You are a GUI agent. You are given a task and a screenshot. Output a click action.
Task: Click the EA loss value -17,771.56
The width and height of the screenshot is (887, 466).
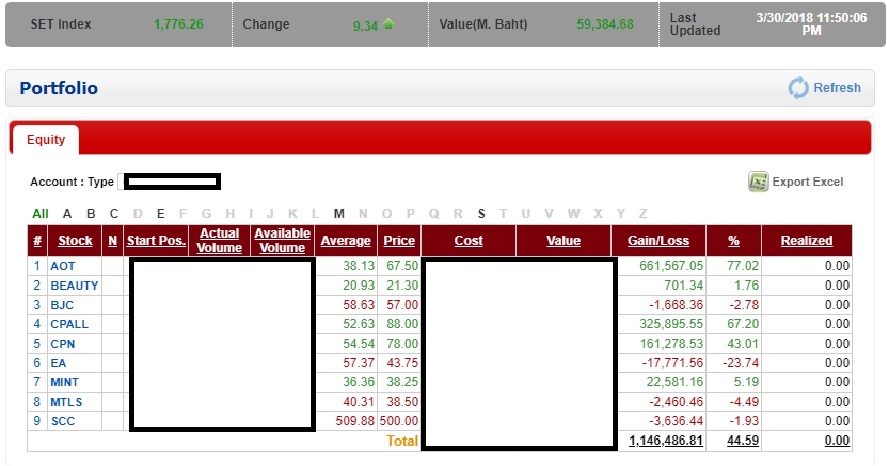672,363
